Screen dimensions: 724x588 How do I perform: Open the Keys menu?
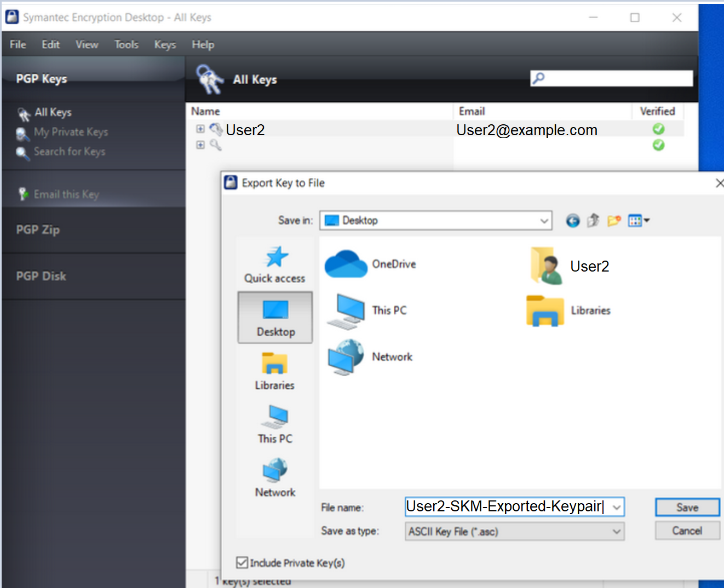click(x=165, y=44)
